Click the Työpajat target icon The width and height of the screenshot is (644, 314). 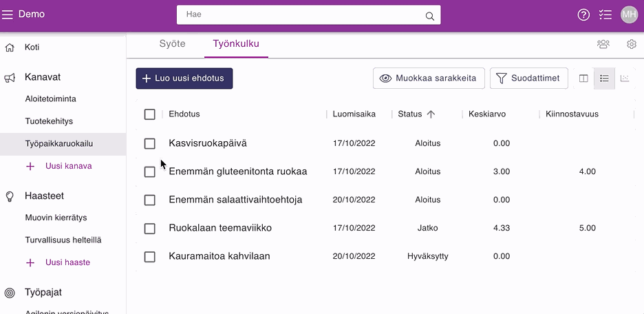pyautogui.click(x=10, y=293)
